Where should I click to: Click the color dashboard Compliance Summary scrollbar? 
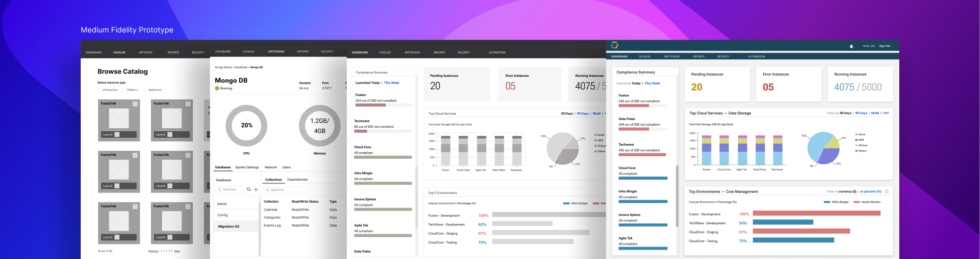point(677,196)
